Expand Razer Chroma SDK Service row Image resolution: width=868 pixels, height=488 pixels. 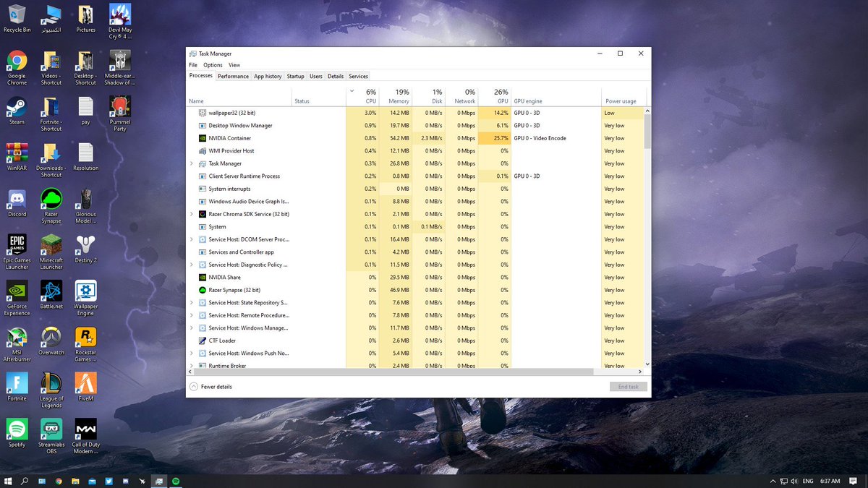tap(192, 214)
